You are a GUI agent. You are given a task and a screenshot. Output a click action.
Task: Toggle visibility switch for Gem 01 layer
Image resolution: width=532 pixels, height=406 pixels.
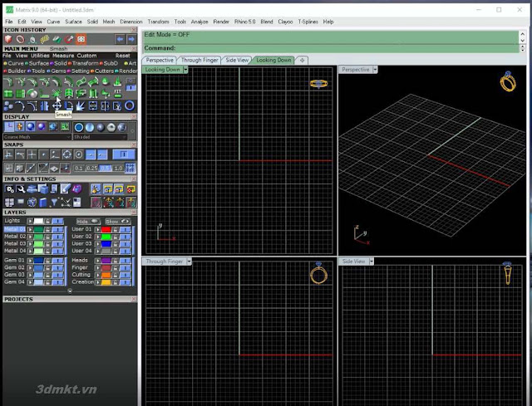(x=57, y=261)
